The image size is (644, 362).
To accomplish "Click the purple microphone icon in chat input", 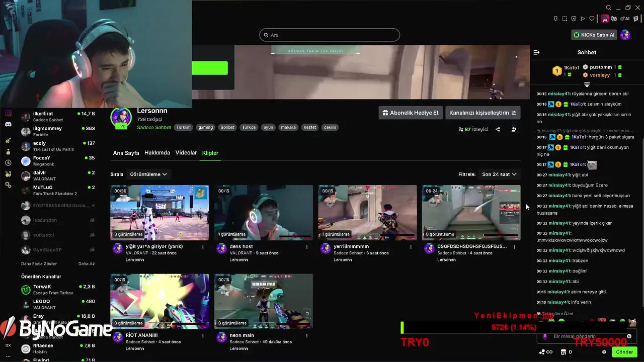I will tap(545, 336).
